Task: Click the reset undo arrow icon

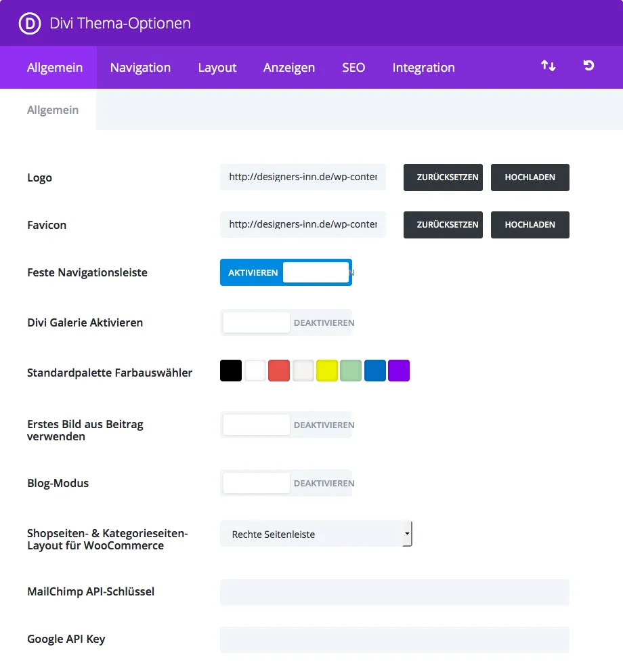Action: point(588,66)
